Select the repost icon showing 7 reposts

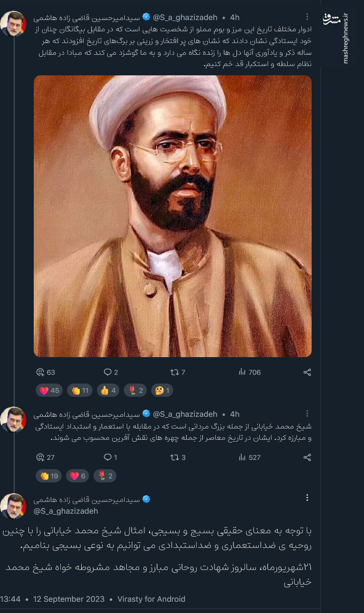coord(174,372)
